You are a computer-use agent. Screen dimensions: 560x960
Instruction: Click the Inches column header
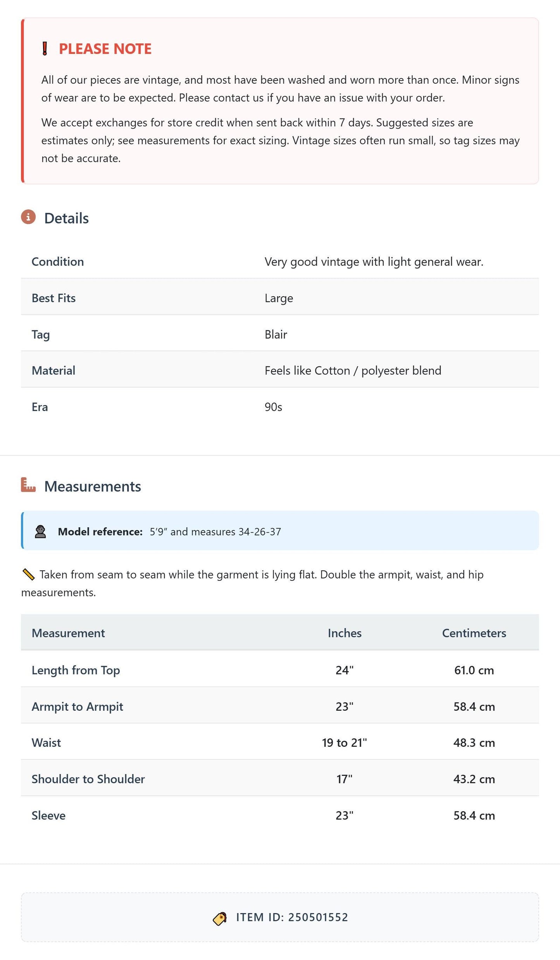point(345,633)
